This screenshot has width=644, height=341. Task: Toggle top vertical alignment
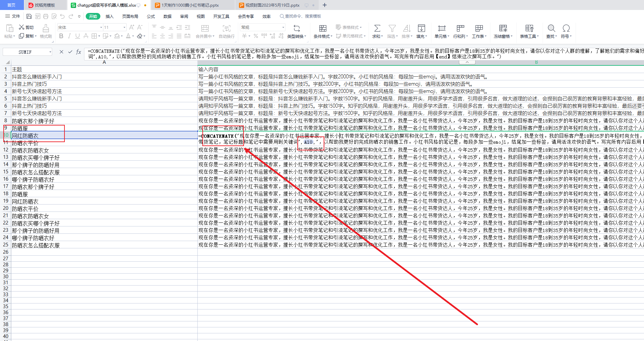coord(154,27)
